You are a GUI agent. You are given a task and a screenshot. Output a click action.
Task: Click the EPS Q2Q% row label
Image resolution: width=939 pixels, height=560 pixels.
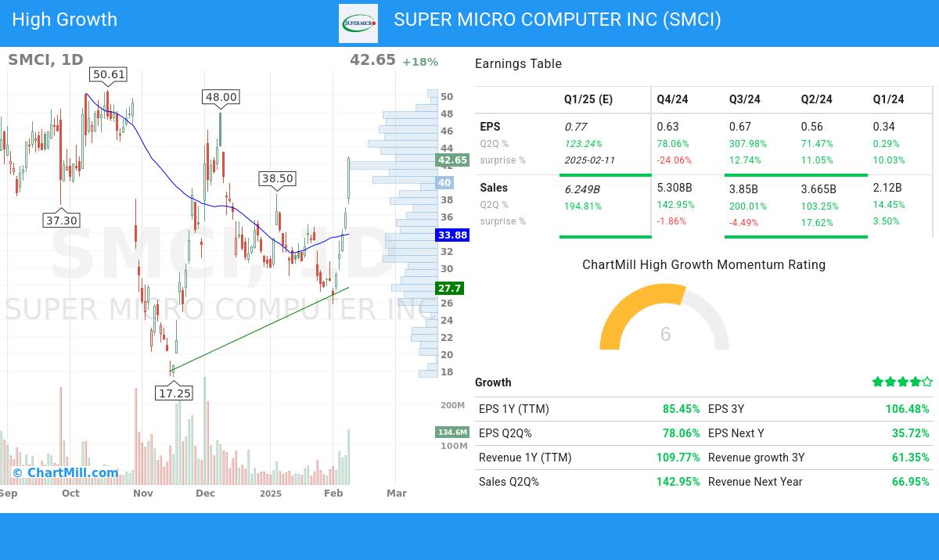505,433
